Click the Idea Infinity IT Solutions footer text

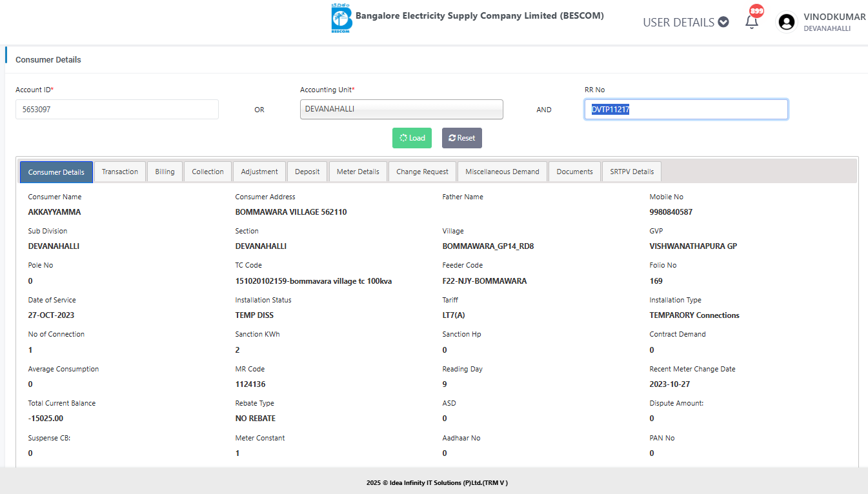coord(437,482)
